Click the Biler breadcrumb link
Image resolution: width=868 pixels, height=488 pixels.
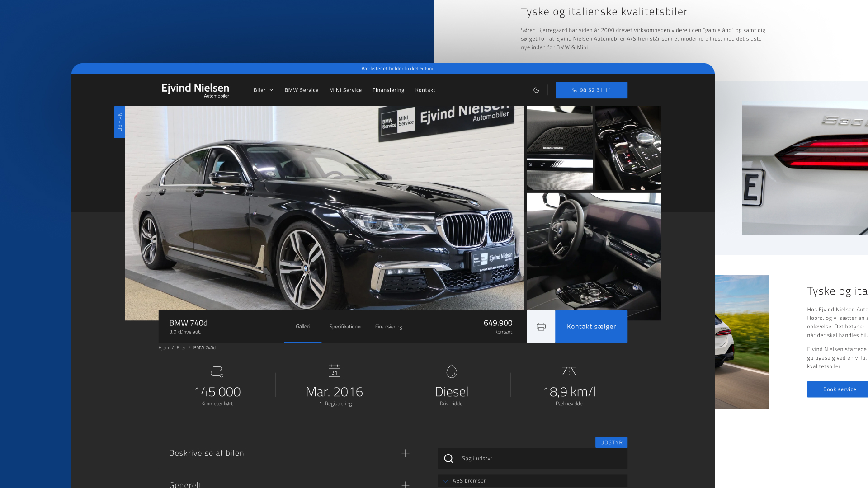[x=181, y=348]
